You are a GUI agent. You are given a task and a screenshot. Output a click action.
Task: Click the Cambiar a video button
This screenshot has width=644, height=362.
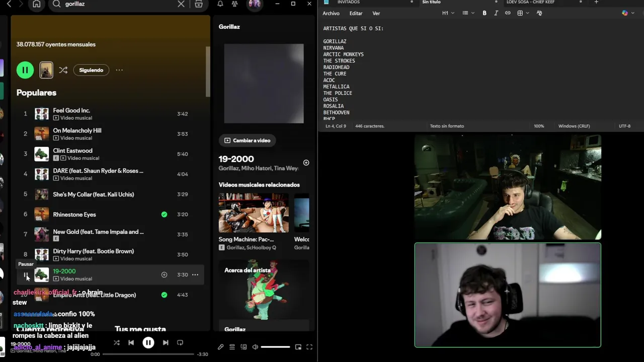pos(248,140)
